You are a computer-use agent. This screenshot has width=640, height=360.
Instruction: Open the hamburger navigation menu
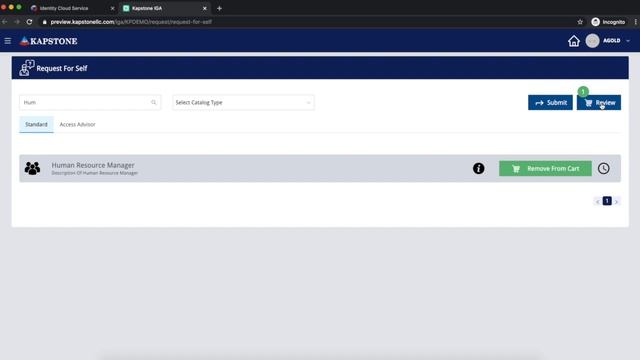[x=8, y=41]
